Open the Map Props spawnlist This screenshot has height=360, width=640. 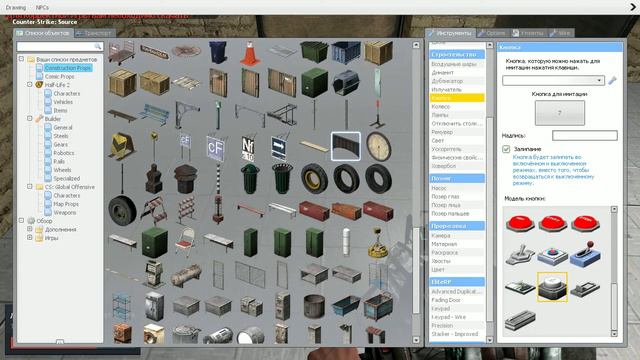(66, 204)
